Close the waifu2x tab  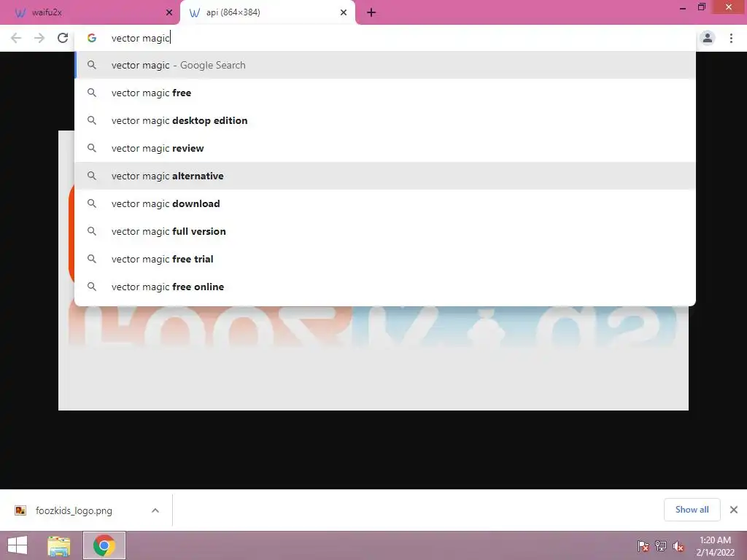pyautogui.click(x=169, y=12)
